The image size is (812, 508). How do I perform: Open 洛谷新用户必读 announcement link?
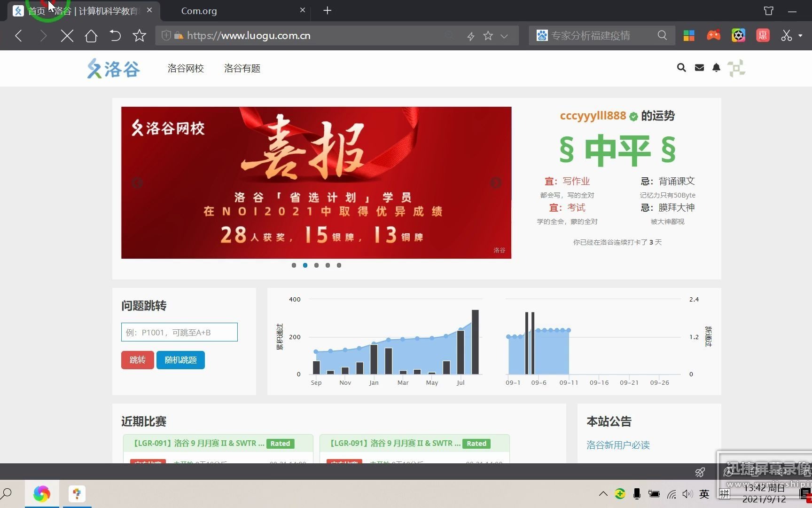pyautogui.click(x=618, y=445)
